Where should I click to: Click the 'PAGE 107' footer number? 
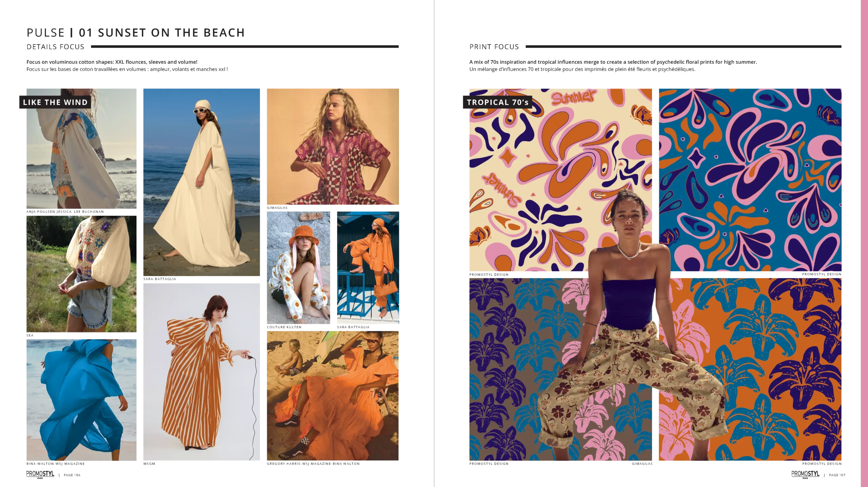click(837, 475)
